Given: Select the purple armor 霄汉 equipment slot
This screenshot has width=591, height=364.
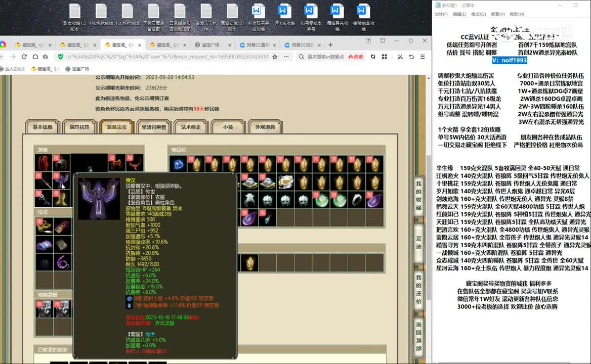Looking at the screenshot, I should pyautogui.click(x=61, y=180).
